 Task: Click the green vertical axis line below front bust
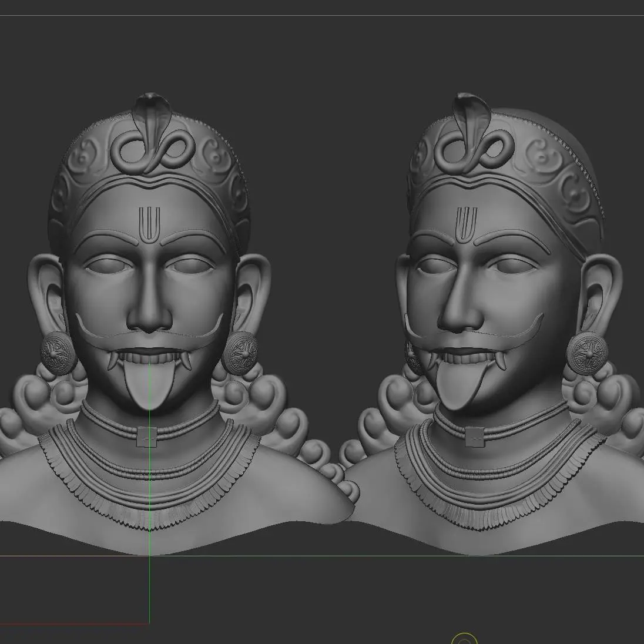tap(149, 588)
